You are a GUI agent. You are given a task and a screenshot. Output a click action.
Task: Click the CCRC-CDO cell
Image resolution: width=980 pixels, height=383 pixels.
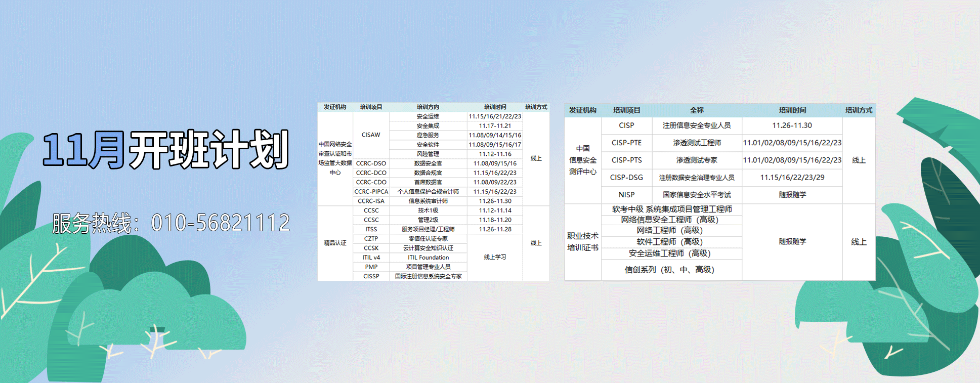(x=371, y=182)
